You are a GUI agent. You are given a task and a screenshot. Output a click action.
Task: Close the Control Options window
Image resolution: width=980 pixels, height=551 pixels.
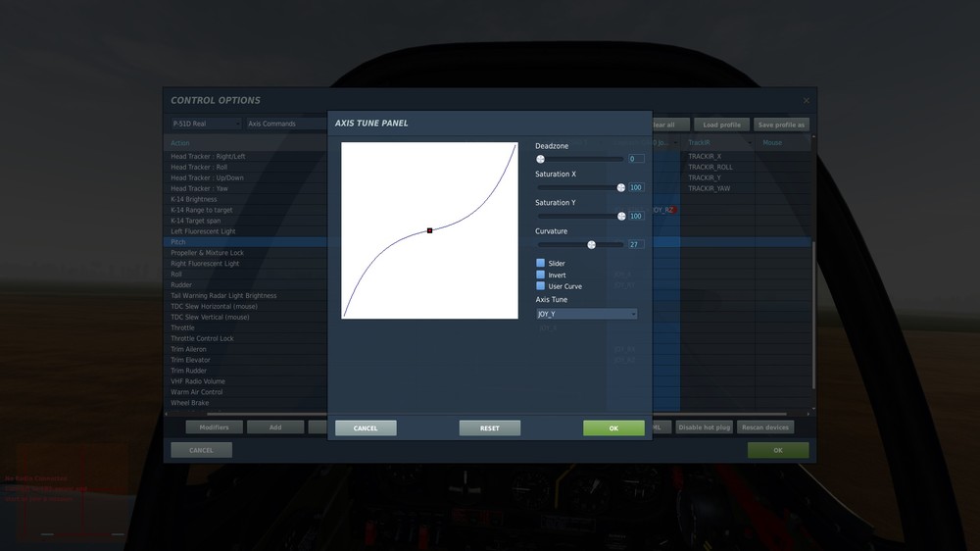807,100
